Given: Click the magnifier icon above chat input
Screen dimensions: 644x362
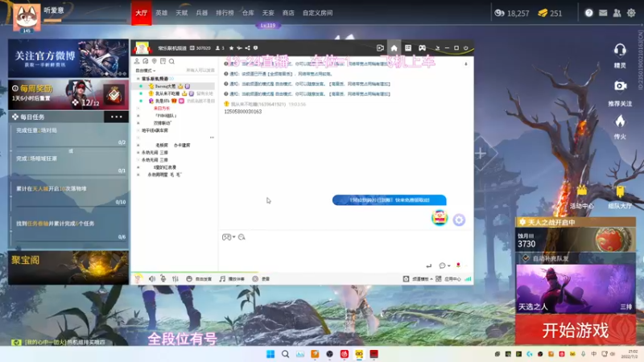Looking at the screenshot, I should tap(242, 237).
